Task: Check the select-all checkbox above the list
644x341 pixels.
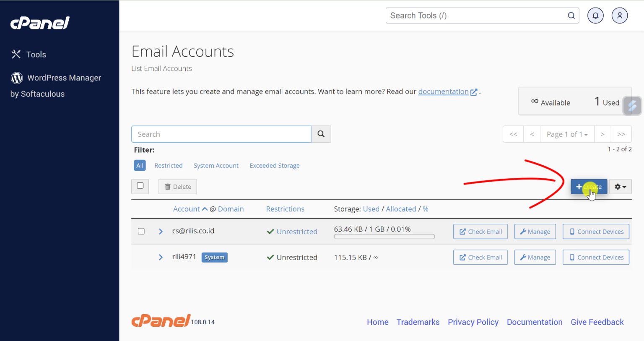Action: [x=140, y=186]
